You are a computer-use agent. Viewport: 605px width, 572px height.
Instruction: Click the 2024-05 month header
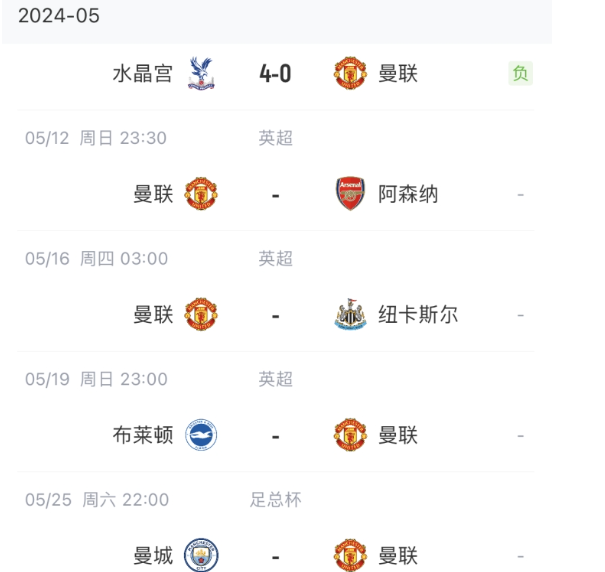59,16
